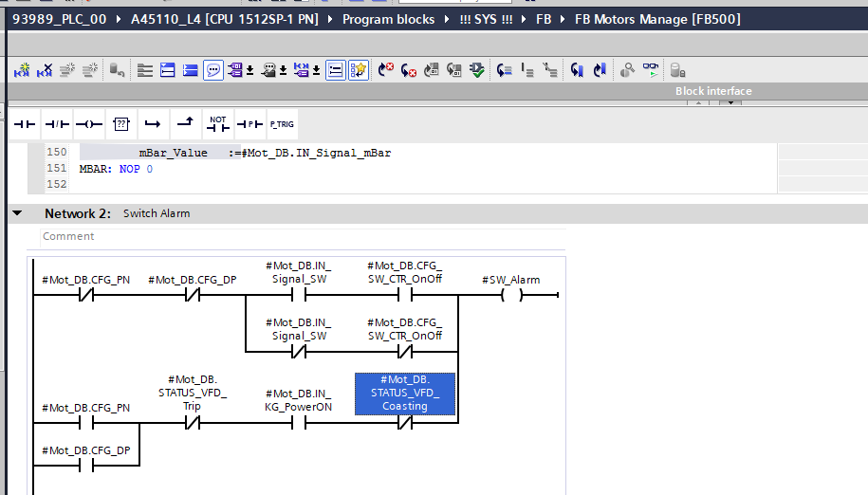Click breadcrumb Program blocks
Image resolution: width=868 pixels, height=495 pixels.
388,19
